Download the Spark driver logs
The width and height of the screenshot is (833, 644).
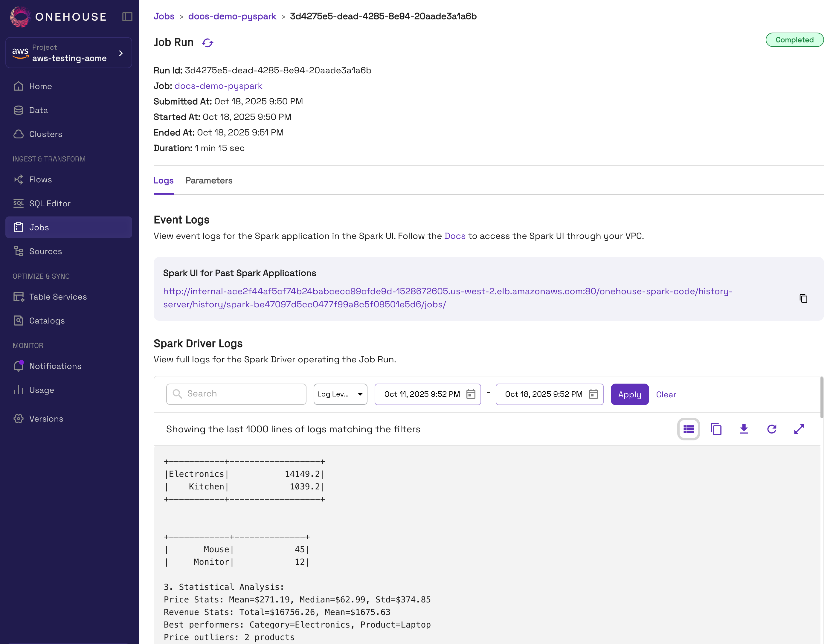[744, 429]
